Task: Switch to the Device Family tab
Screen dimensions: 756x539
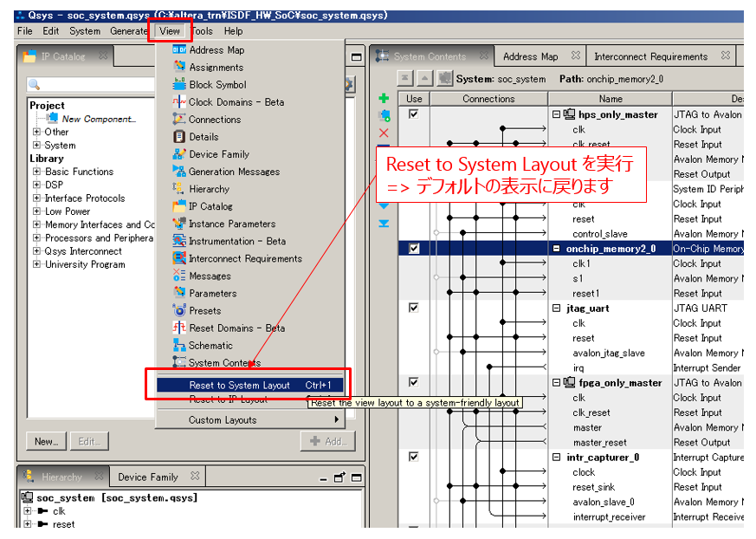Action: 147,477
